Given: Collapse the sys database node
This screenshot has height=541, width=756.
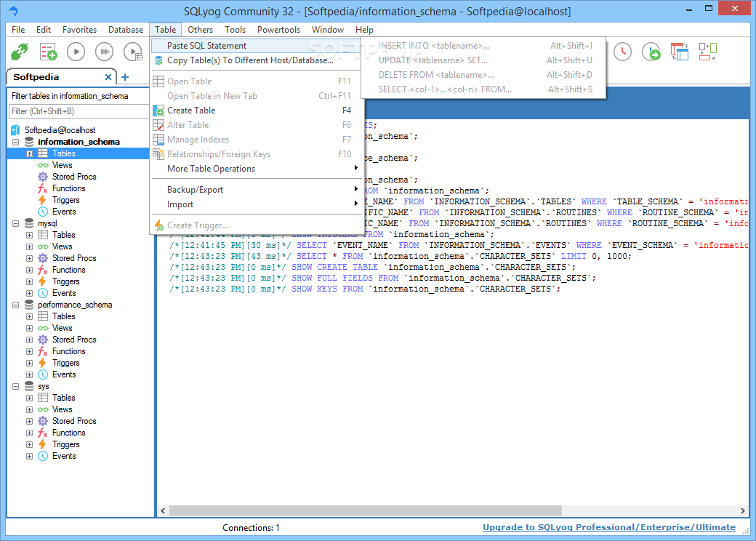Looking at the screenshot, I should (x=15, y=387).
